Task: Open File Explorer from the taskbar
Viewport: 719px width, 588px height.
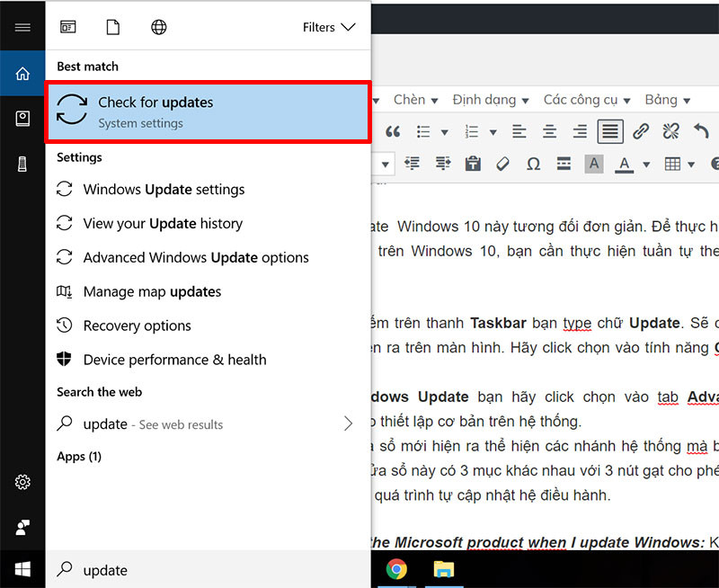Action: pos(443,569)
